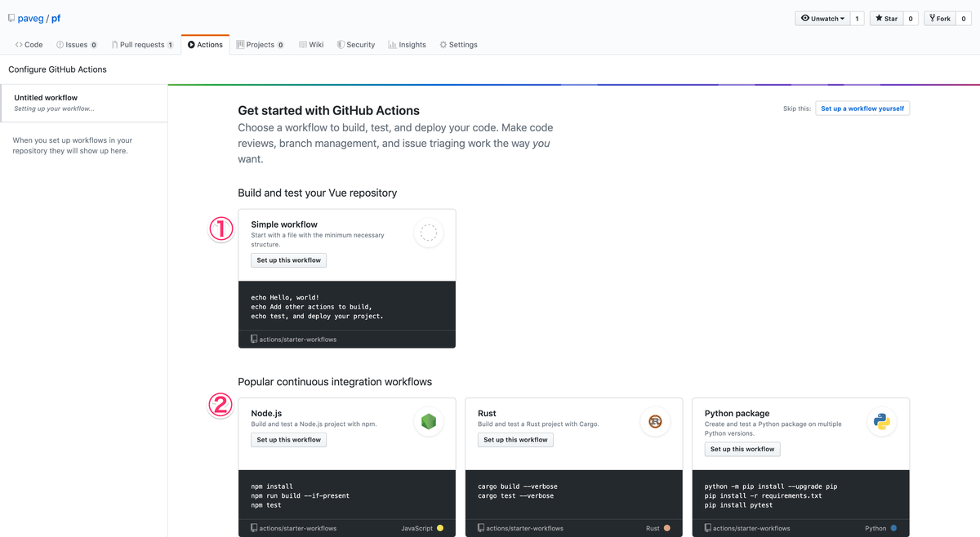Switch to the Issues tab
Viewport: 980px width, 537px height.
click(77, 45)
